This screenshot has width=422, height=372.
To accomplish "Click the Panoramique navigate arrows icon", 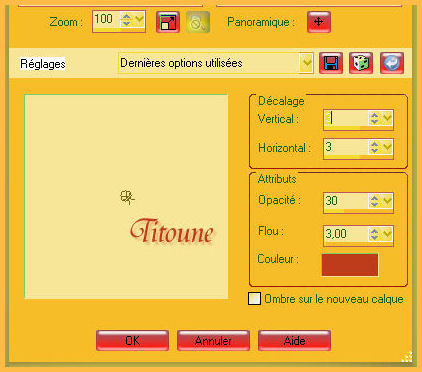I will pyautogui.click(x=319, y=22).
